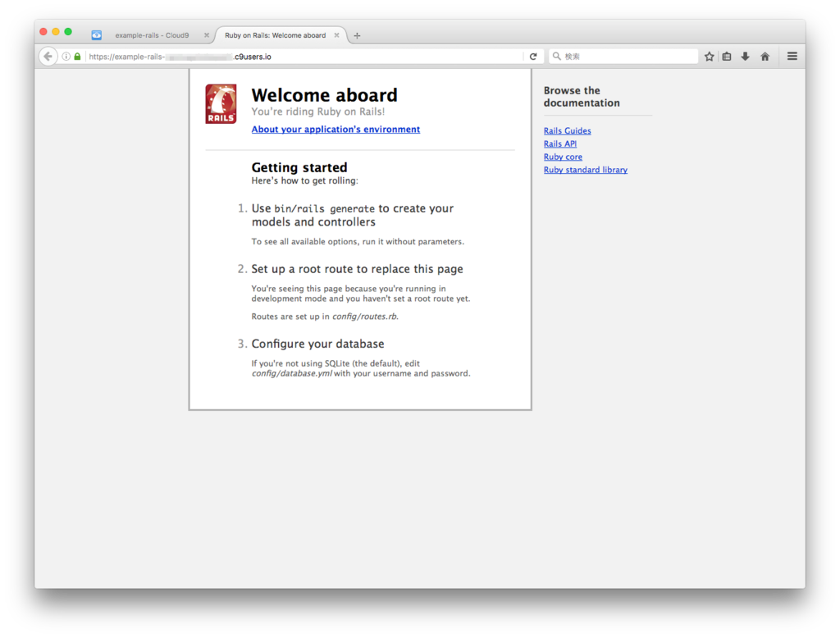The image size is (840, 638).
Task: Reload the page with the refresh icon
Action: (x=533, y=57)
